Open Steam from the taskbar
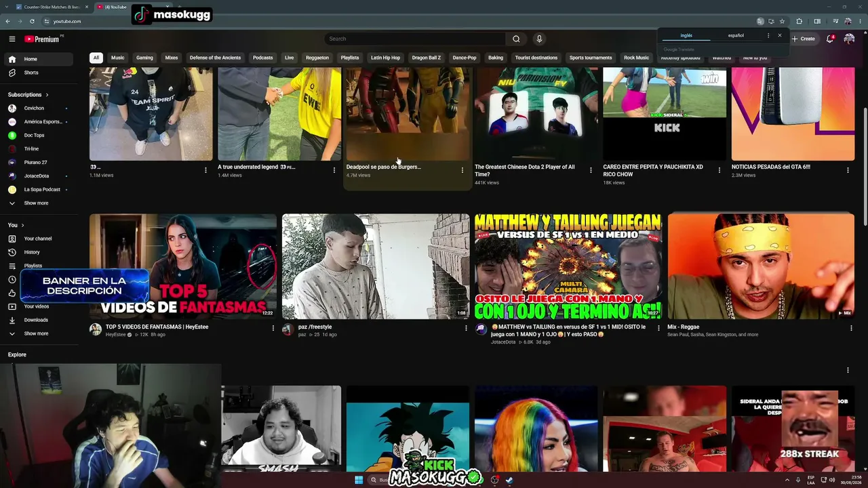This screenshot has width=868, height=488. point(509,480)
